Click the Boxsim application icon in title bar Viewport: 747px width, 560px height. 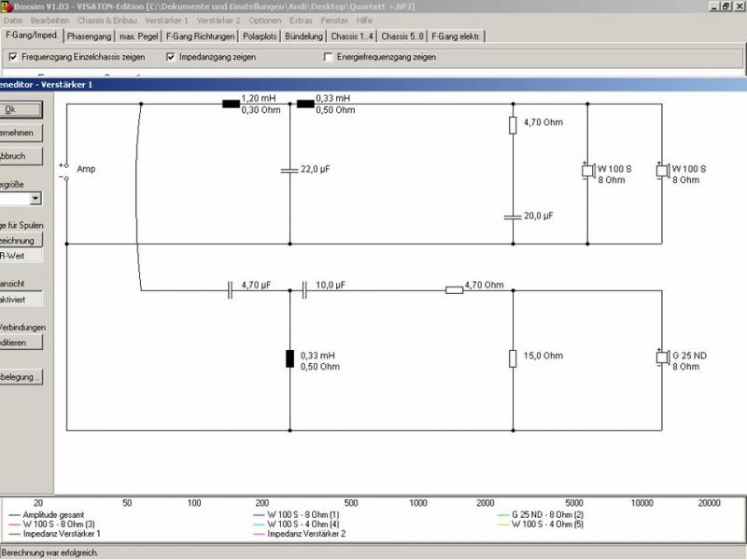(7, 7)
